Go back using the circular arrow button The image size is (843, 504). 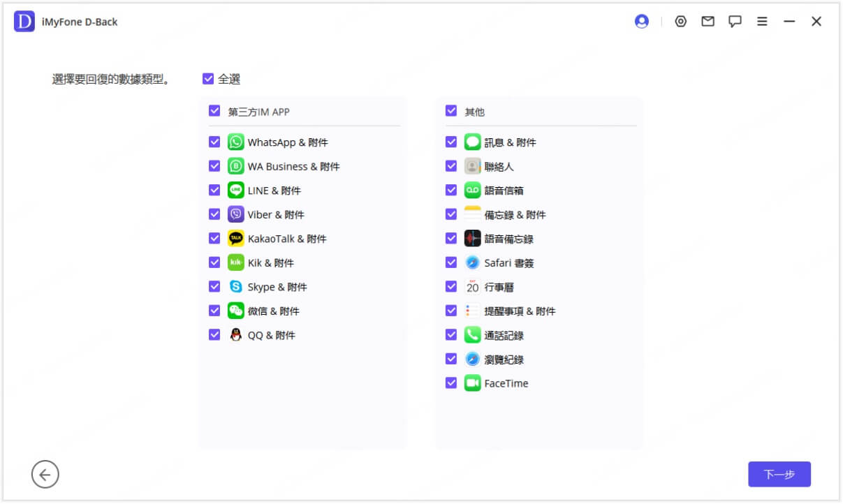45,475
